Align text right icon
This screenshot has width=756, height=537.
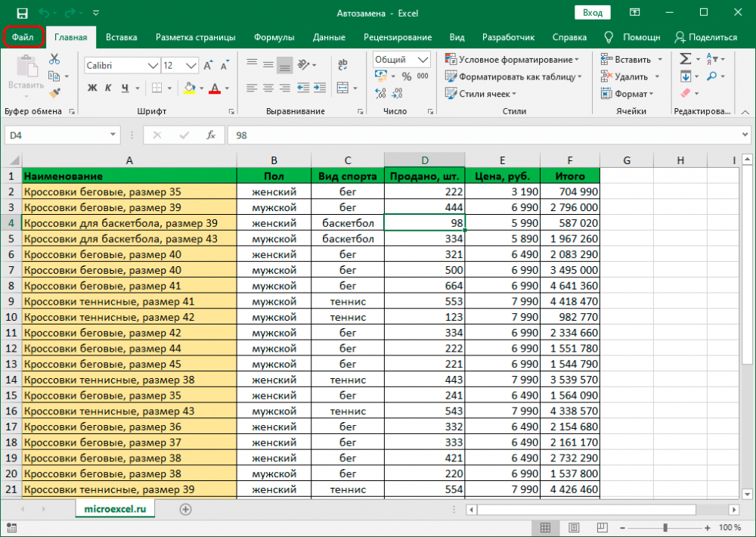pos(285,88)
